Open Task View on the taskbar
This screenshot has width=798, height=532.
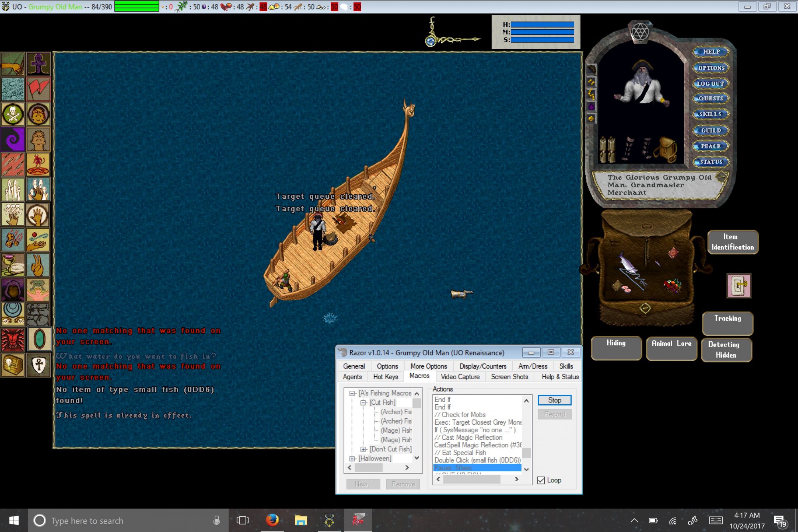(x=243, y=520)
